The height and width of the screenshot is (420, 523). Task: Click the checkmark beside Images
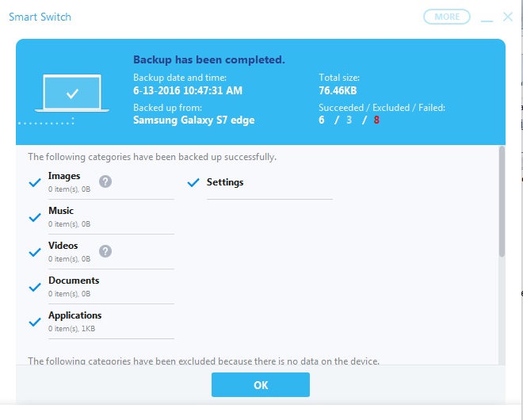[35, 182]
